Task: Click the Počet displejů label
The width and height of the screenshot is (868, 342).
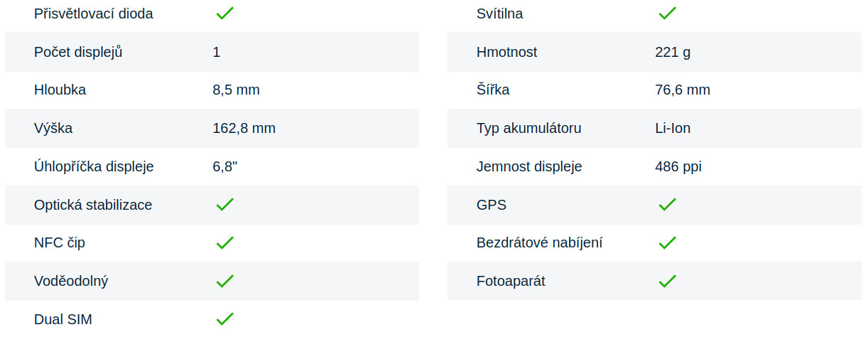Action: (78, 52)
